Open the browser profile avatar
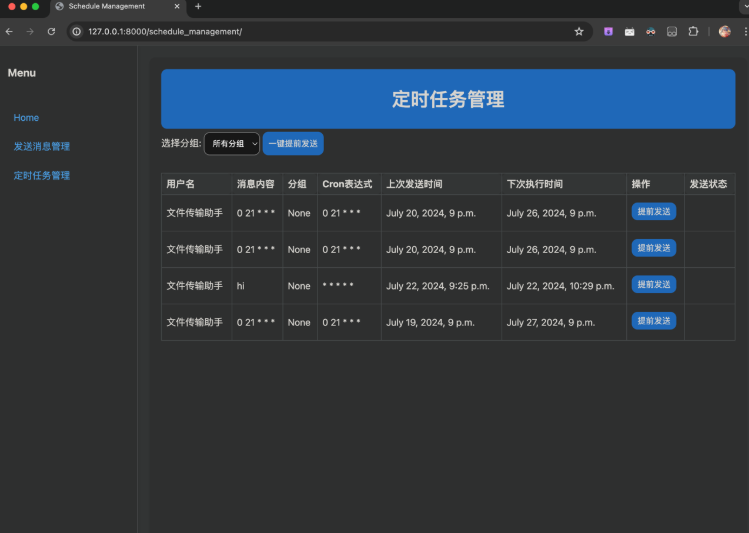 coord(724,32)
